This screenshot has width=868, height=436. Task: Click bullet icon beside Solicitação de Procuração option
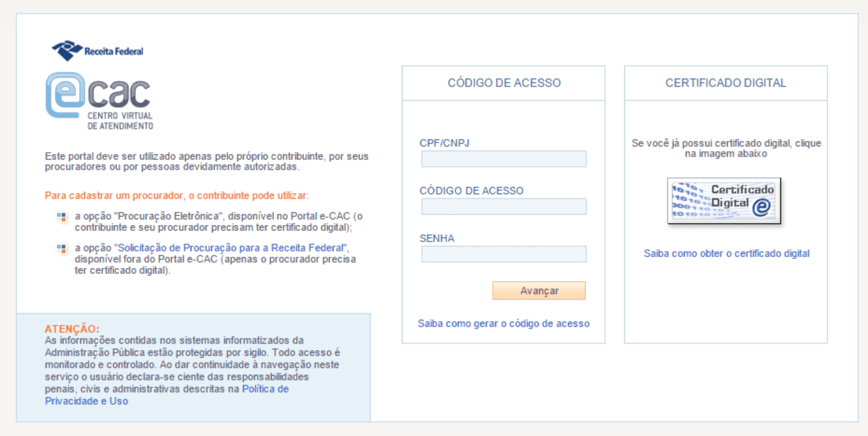62,249
